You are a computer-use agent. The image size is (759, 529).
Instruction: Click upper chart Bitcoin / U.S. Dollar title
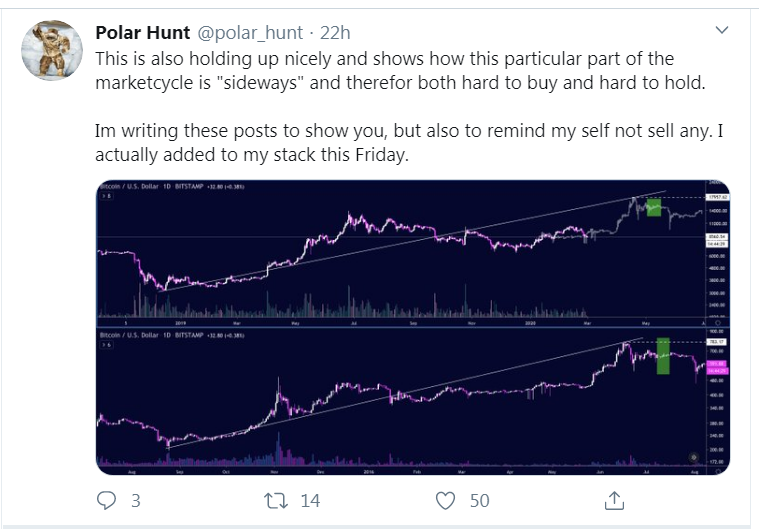pos(138,188)
